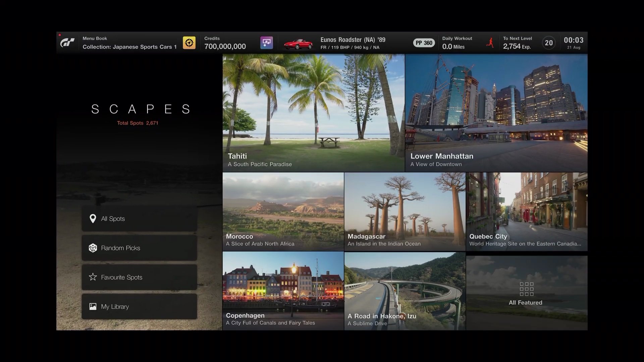This screenshot has width=644, height=362.
Task: Select the Morocco scape thumbnail
Action: pyautogui.click(x=283, y=212)
